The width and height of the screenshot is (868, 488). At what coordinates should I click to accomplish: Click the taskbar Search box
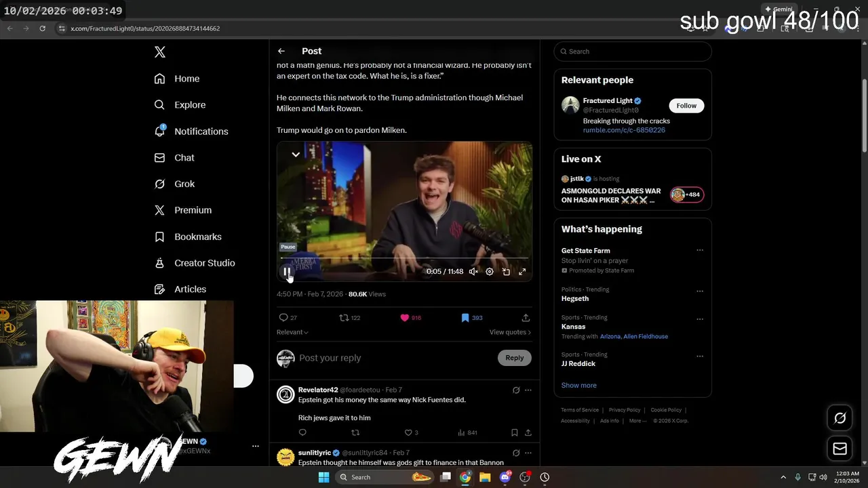(385, 477)
